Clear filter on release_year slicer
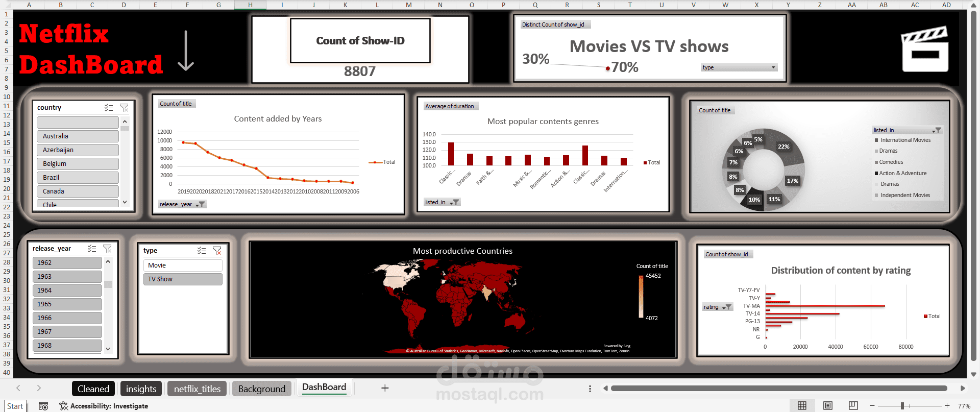 click(x=107, y=249)
